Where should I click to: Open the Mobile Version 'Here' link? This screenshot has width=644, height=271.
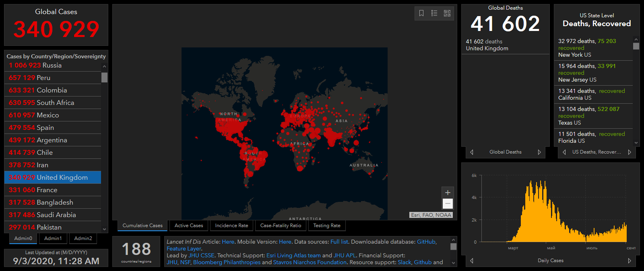pyautogui.click(x=285, y=242)
